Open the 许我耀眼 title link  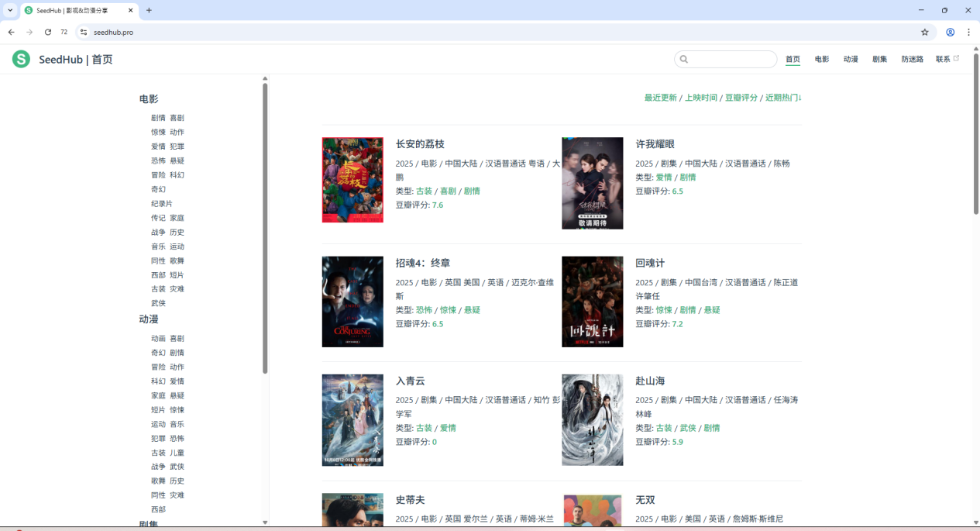(655, 144)
